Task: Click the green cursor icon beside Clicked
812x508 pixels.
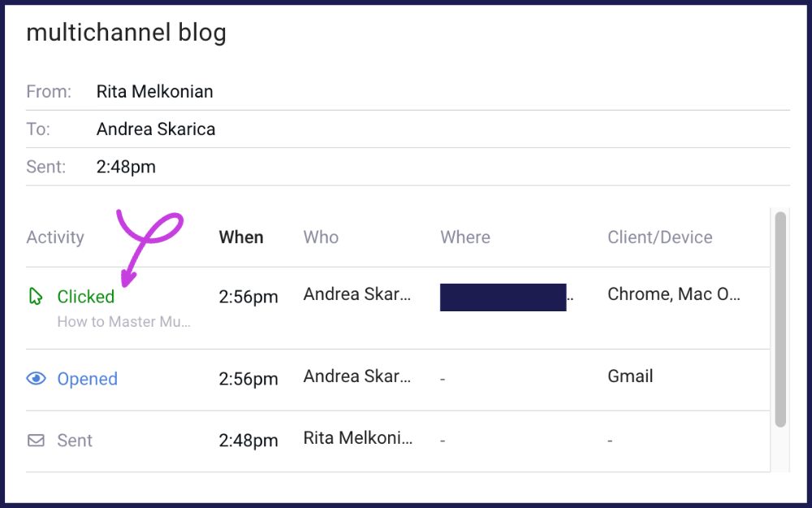Action: [x=36, y=297]
